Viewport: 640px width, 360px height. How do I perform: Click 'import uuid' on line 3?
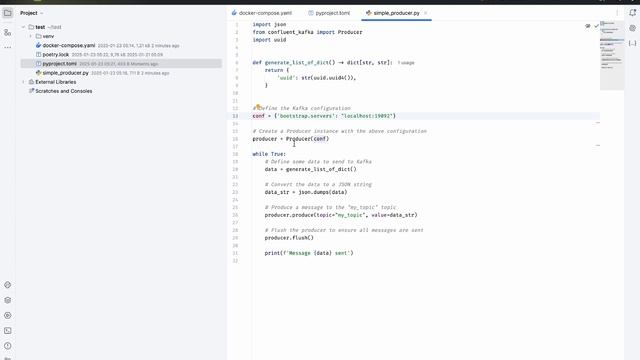pyautogui.click(x=269, y=40)
